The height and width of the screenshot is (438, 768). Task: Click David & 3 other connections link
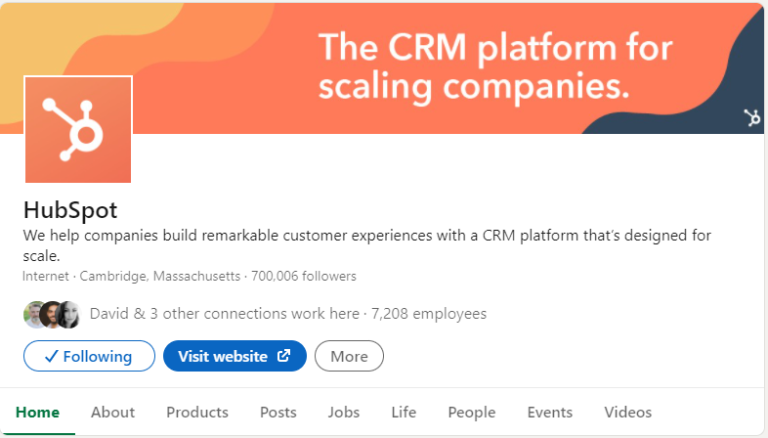point(224,314)
